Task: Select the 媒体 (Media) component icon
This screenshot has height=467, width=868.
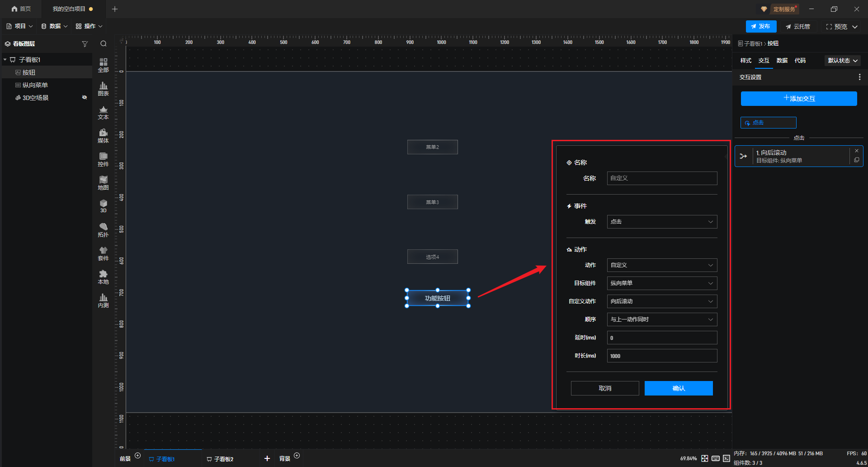Action: click(103, 136)
